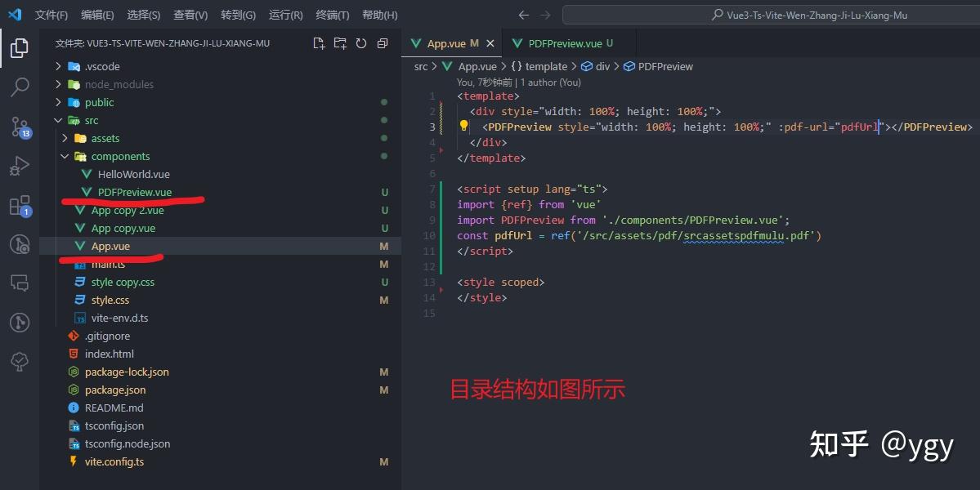Click the New Folder icon in the explorer header

(x=340, y=43)
